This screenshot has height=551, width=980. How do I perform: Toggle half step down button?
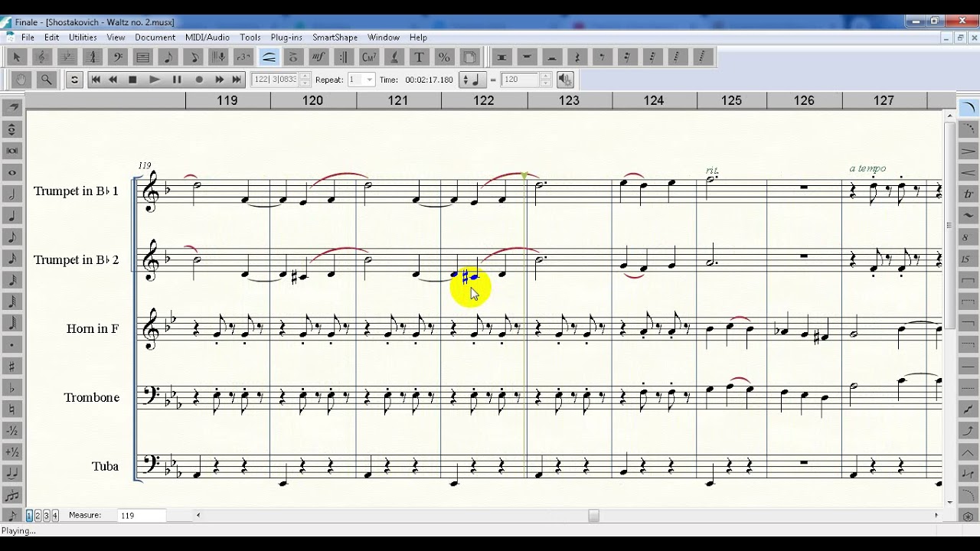click(12, 431)
